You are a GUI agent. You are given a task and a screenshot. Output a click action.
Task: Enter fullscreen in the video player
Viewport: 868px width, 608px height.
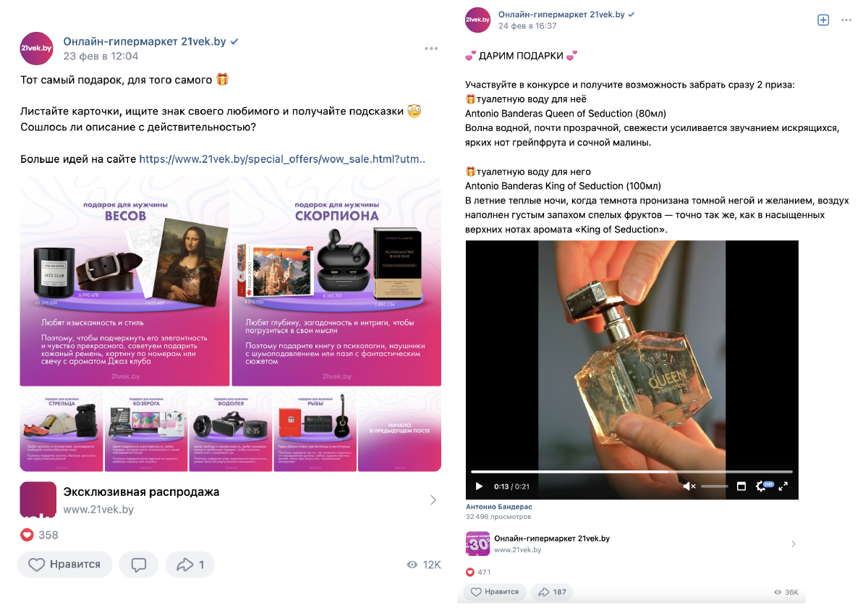[x=783, y=486]
